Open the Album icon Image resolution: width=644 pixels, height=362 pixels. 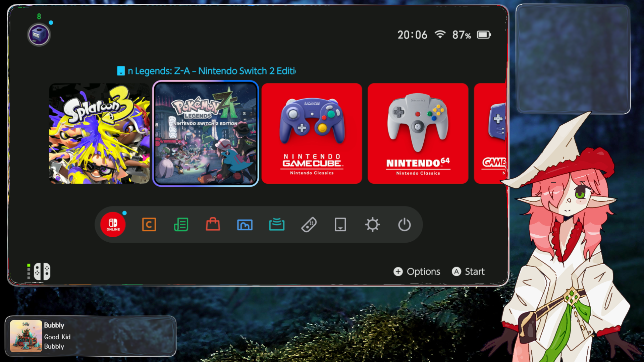[245, 225]
